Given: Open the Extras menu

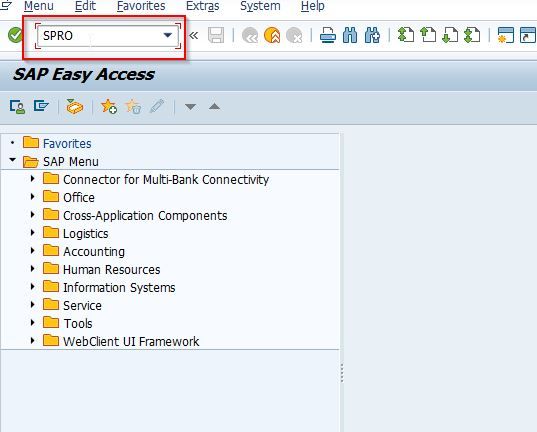Looking at the screenshot, I should (202, 6).
